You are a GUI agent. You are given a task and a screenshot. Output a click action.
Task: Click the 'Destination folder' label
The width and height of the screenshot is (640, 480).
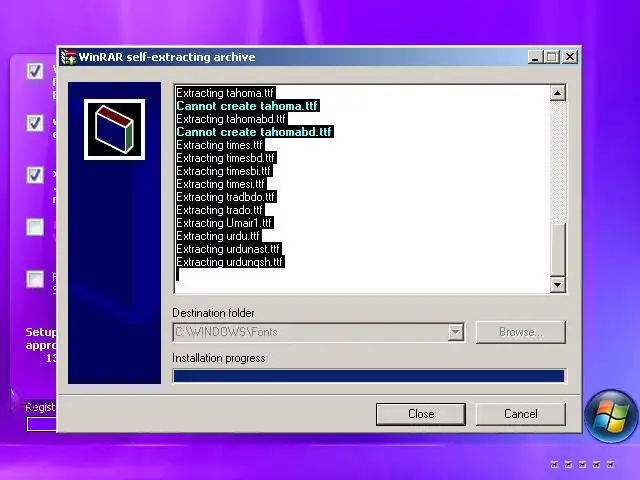(213, 313)
